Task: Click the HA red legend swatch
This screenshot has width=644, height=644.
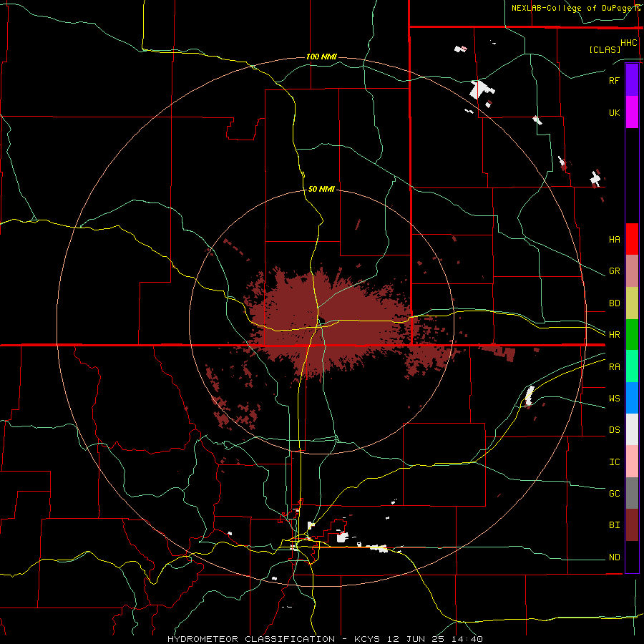Action: (632, 238)
